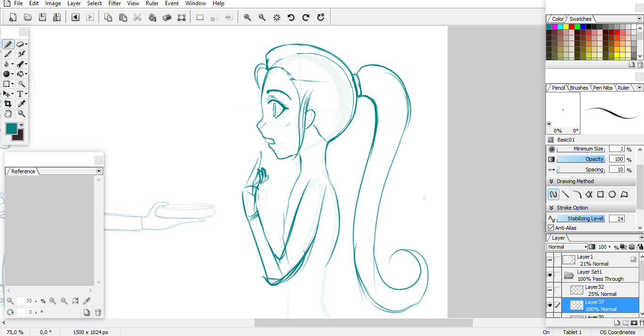Switch to the Brushes tab
This screenshot has width=644, height=336.
tap(578, 88)
